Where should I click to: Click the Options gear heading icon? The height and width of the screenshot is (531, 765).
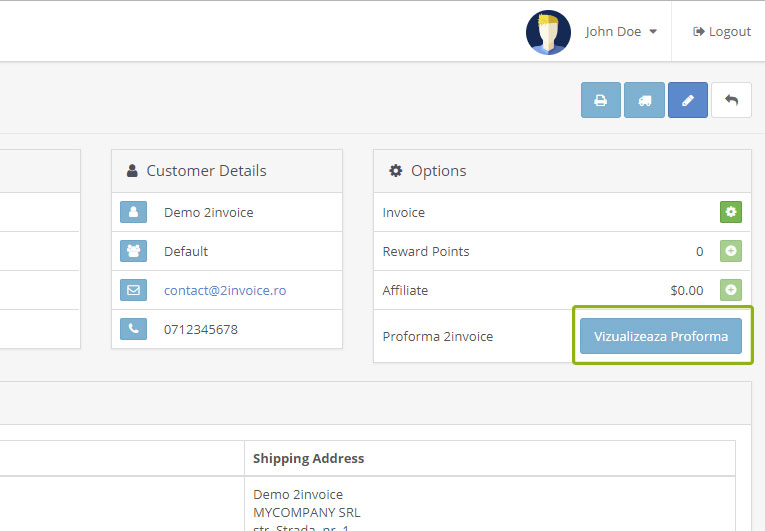pyautogui.click(x=396, y=170)
